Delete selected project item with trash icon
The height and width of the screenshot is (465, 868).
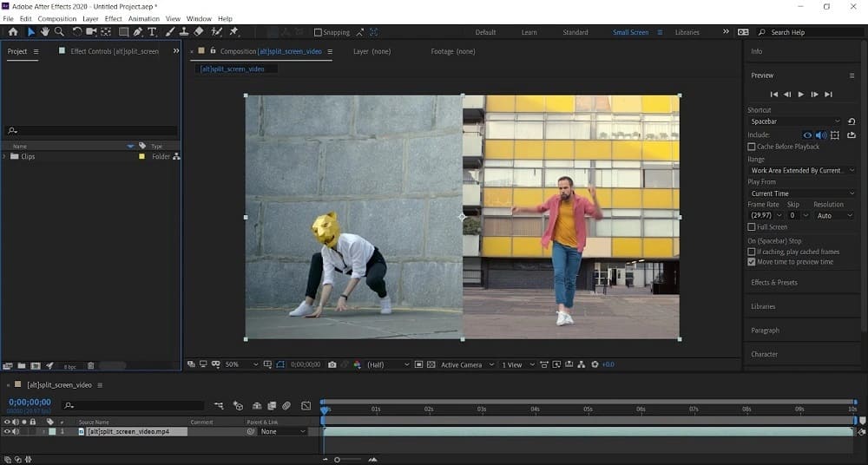[x=90, y=366]
